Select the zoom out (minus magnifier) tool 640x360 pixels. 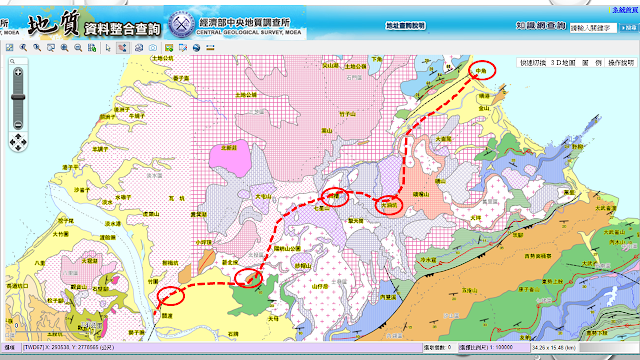tap(78, 48)
